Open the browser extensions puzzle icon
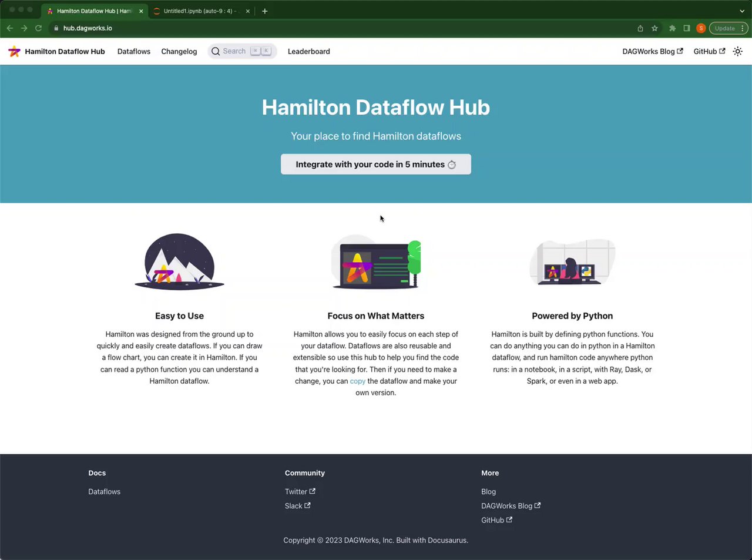752x560 pixels. pyautogui.click(x=672, y=28)
